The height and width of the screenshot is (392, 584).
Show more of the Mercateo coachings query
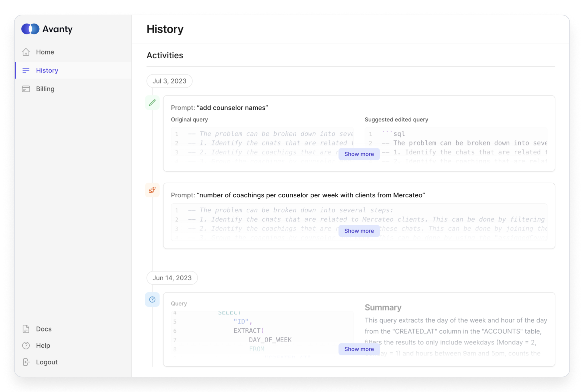click(x=359, y=231)
